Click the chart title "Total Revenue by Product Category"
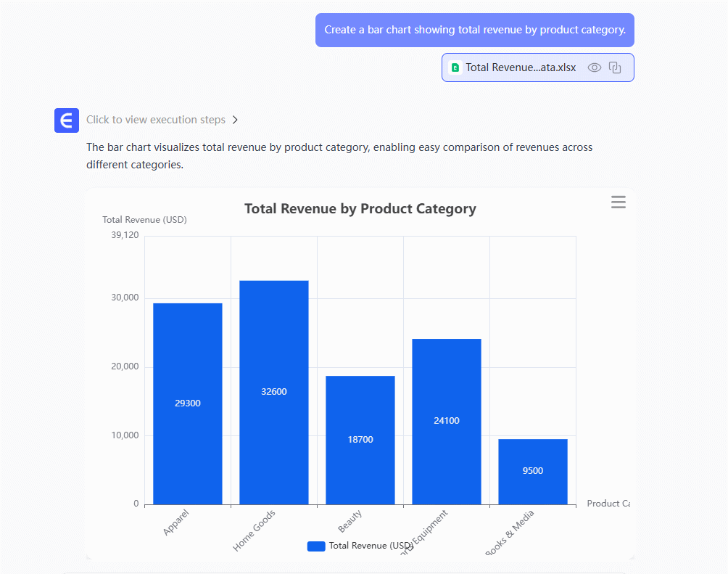The width and height of the screenshot is (728, 574). pos(360,209)
